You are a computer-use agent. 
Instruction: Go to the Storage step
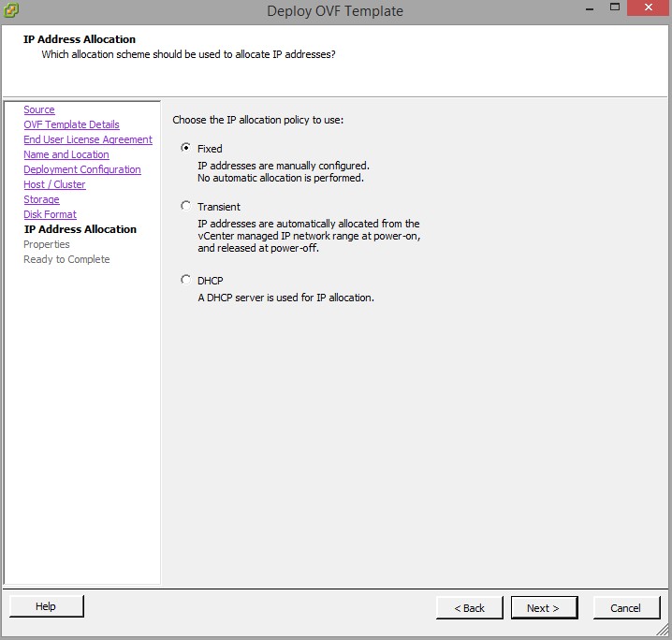41,199
